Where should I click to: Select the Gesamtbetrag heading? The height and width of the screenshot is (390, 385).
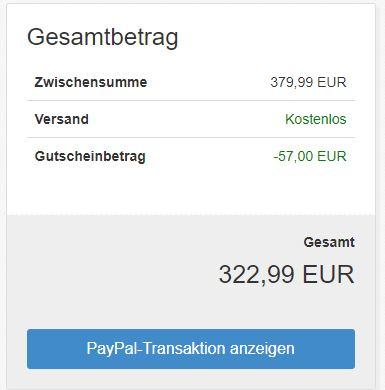click(x=103, y=37)
